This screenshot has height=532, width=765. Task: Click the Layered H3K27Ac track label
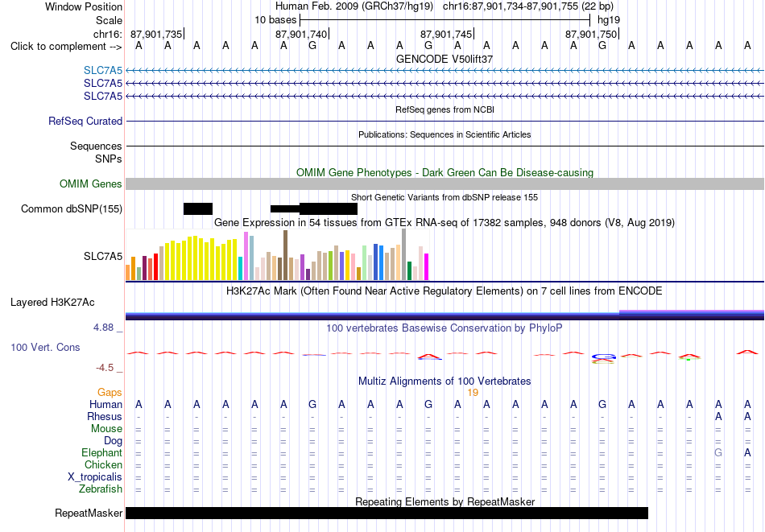tap(52, 303)
